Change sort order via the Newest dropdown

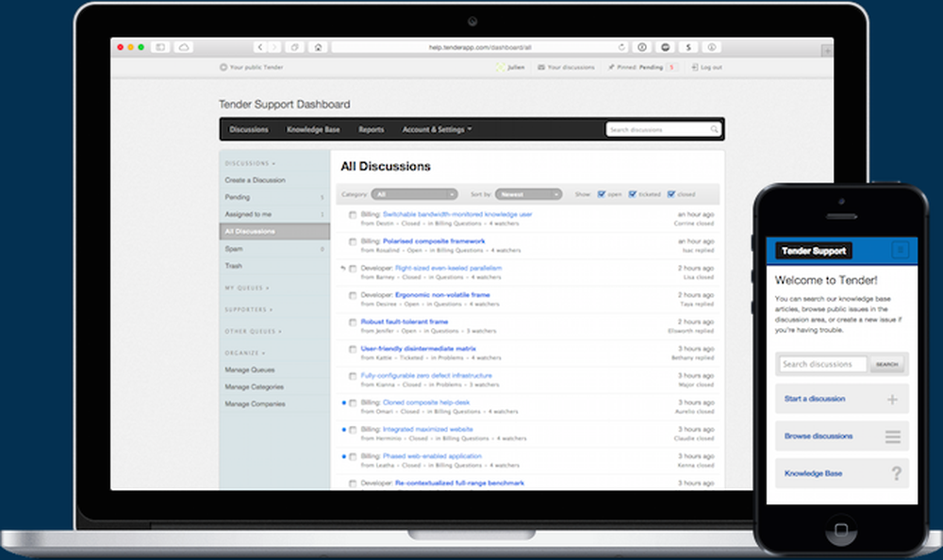click(528, 193)
